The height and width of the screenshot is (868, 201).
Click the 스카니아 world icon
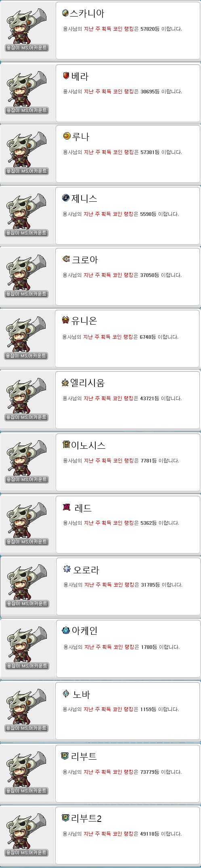click(x=65, y=13)
